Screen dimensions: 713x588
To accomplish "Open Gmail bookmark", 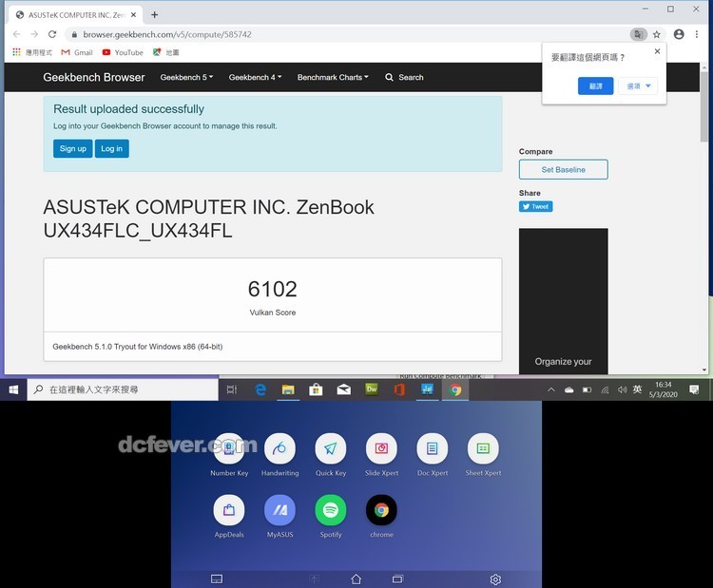I will point(77,52).
